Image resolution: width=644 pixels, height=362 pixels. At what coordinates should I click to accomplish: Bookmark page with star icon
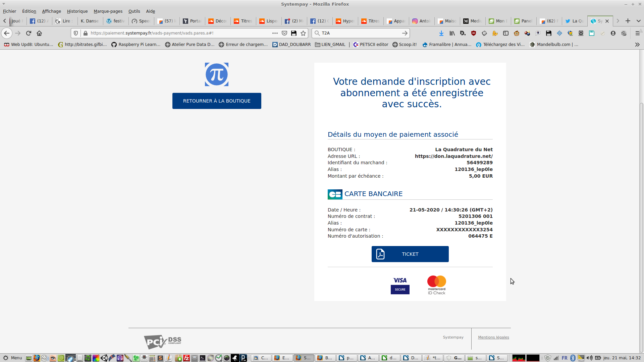(x=303, y=33)
